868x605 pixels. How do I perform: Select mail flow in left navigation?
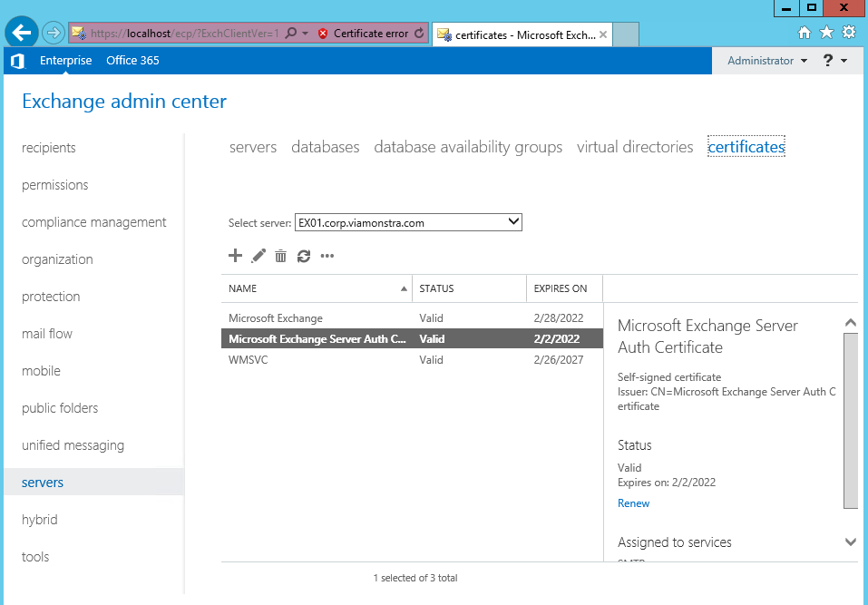tap(47, 334)
